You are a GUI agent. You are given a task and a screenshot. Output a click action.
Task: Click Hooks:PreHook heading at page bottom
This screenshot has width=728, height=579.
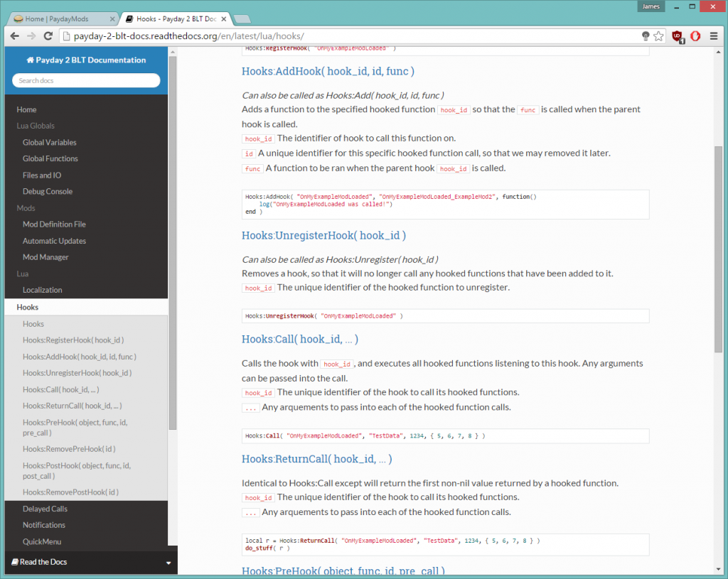click(343, 571)
